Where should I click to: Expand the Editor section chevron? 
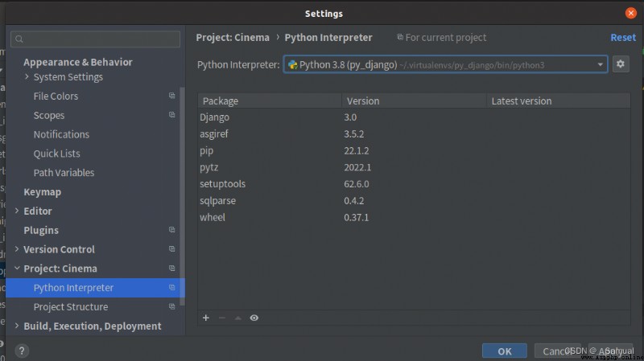click(x=17, y=211)
